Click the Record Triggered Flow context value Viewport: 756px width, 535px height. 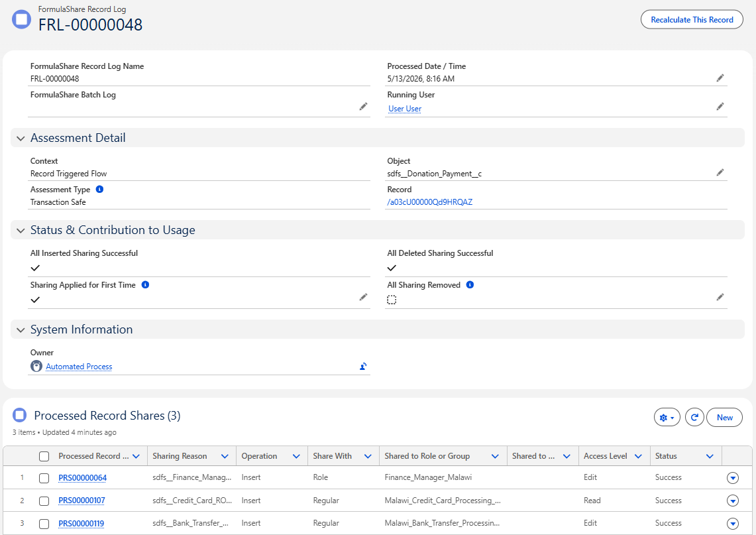click(x=68, y=174)
